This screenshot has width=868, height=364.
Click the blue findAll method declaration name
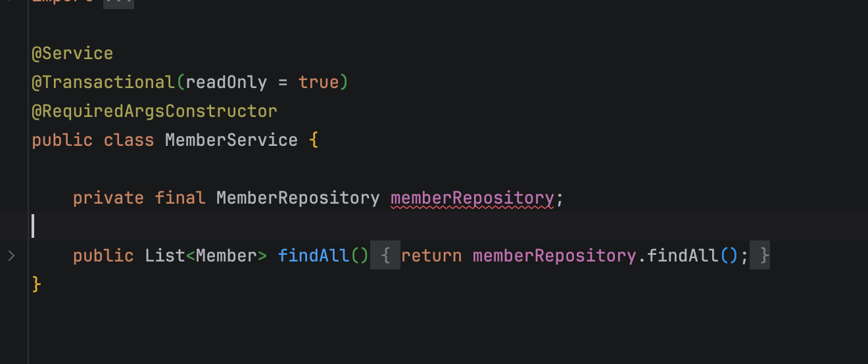tap(313, 256)
